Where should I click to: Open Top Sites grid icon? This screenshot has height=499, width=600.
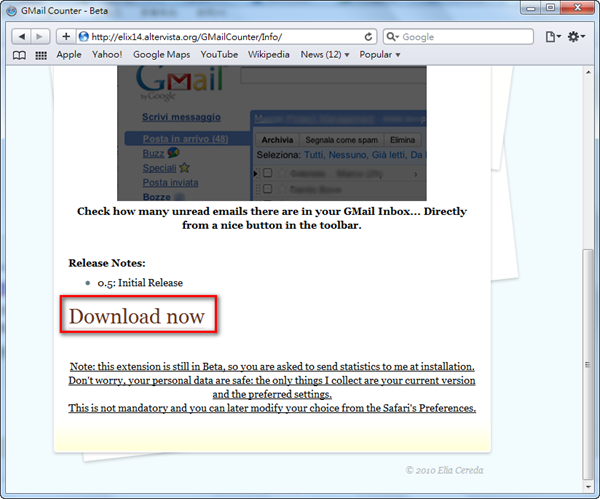click(x=41, y=55)
